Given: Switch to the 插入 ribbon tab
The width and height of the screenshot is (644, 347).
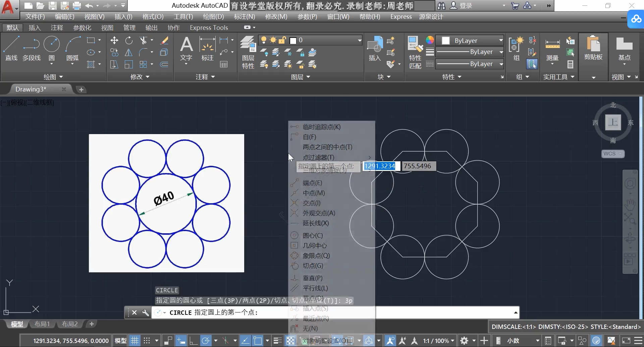Looking at the screenshot, I should (35, 27).
